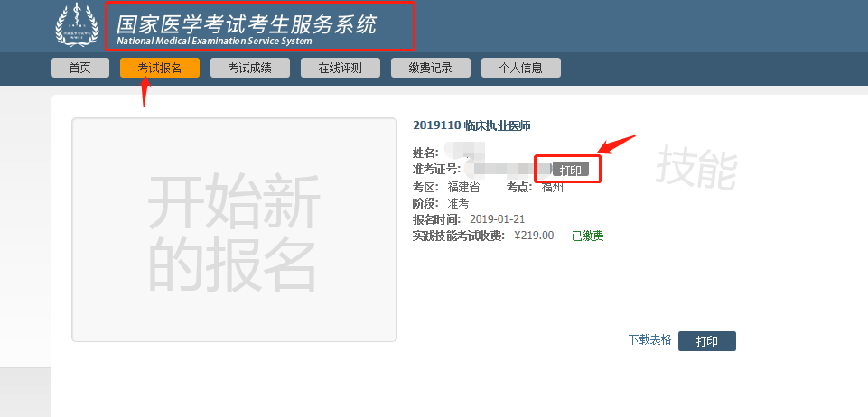
Task: Go to the 首页 tab
Action: coord(79,68)
